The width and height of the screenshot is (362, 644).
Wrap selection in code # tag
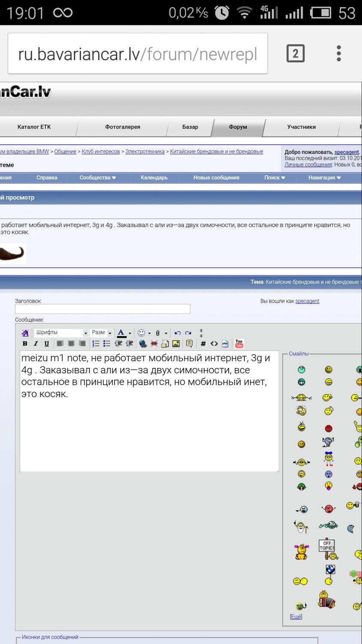coord(203,343)
